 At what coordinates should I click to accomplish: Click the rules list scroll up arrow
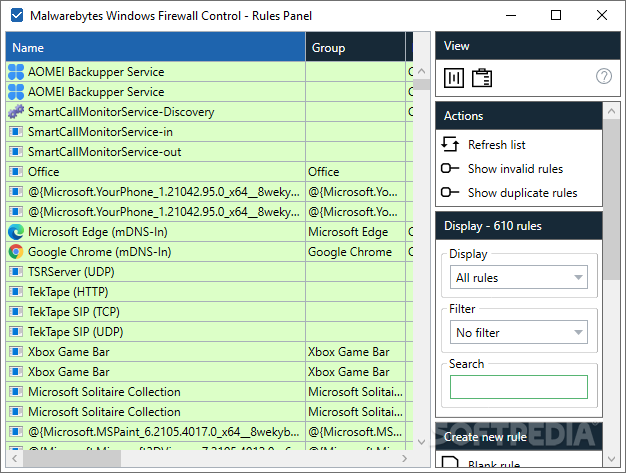click(x=421, y=71)
